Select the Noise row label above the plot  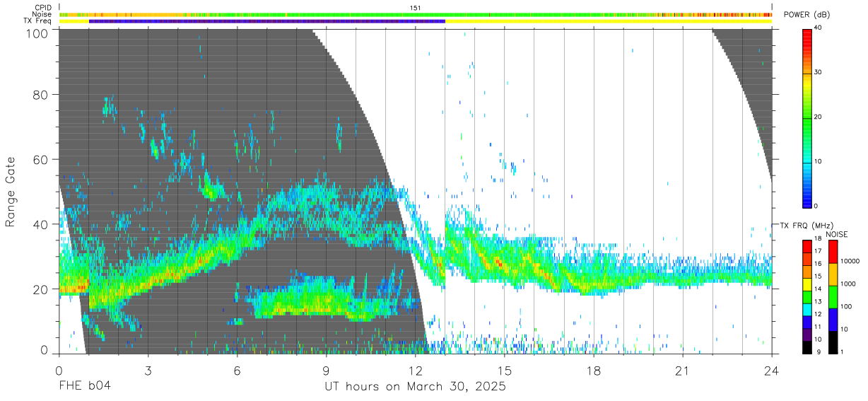tap(42, 14)
